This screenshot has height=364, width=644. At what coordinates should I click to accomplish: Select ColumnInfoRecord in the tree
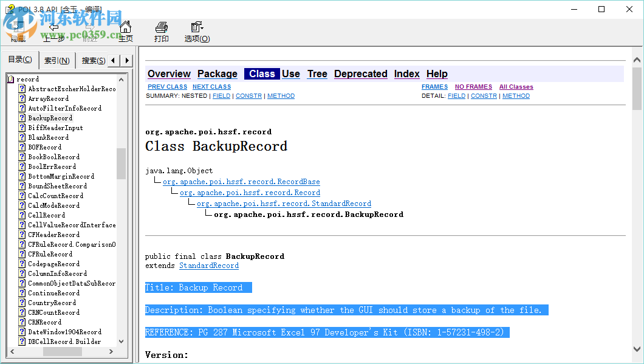(58, 273)
